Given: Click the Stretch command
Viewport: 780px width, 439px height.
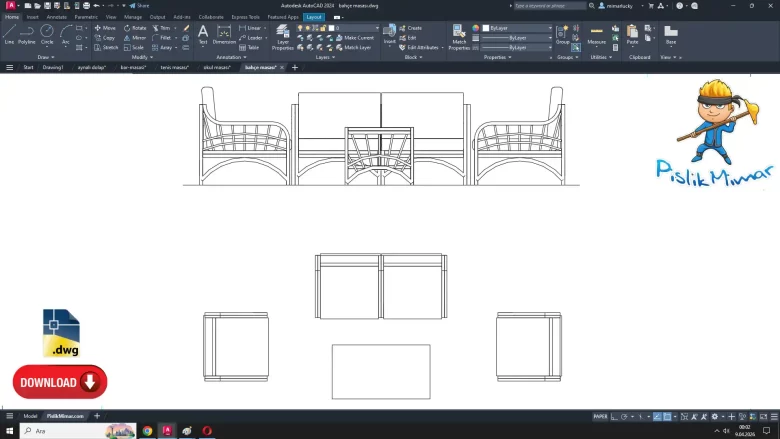Looking at the screenshot, I should point(106,48).
